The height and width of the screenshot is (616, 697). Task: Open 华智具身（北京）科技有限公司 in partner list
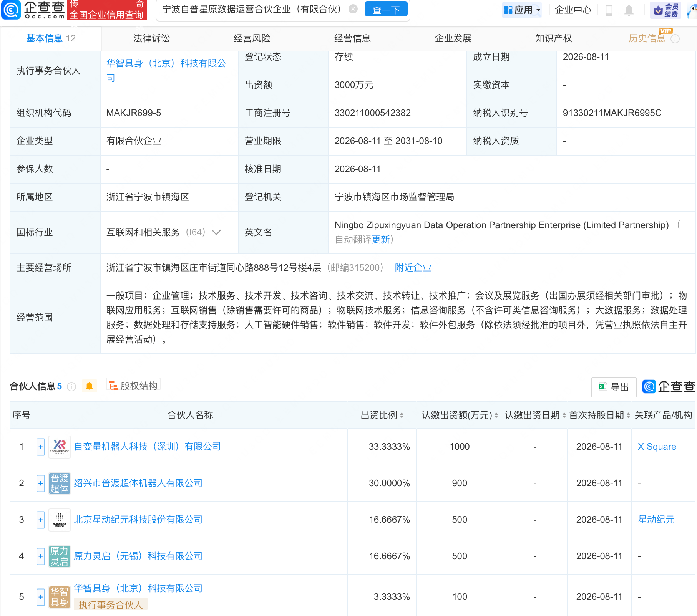point(138,588)
